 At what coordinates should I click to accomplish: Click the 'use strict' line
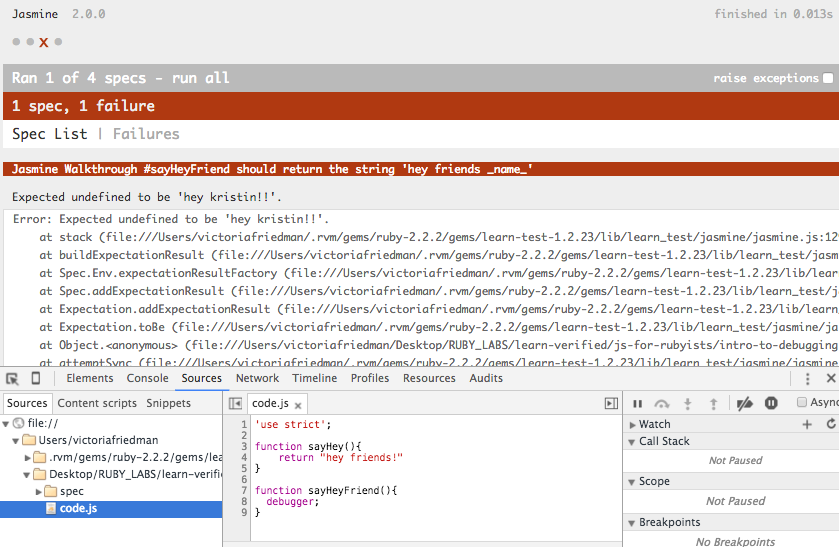pos(293,424)
